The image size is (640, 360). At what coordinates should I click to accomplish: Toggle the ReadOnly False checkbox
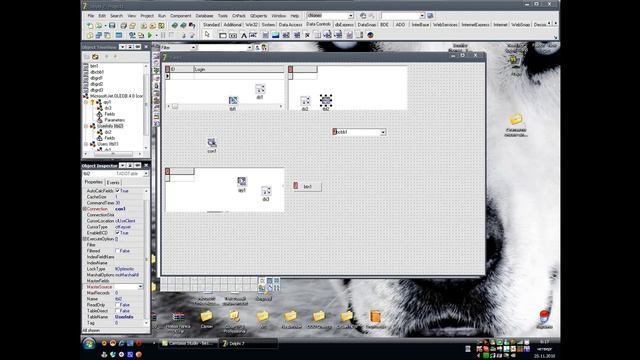click(x=118, y=305)
